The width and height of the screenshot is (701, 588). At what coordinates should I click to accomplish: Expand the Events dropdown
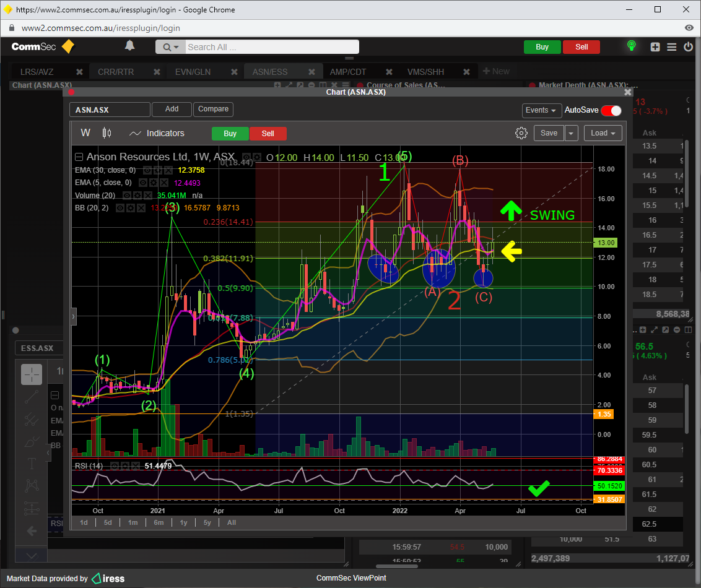point(541,110)
